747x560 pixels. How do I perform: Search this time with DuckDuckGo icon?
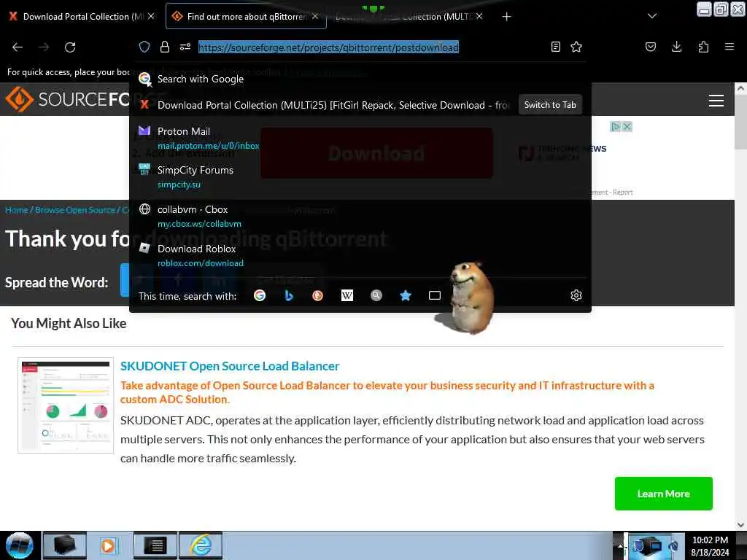click(x=318, y=296)
